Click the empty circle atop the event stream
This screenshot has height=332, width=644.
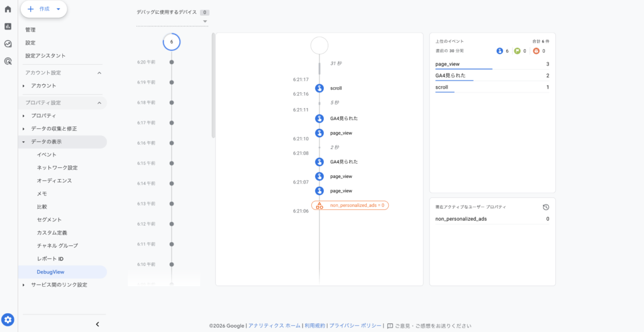(319, 45)
